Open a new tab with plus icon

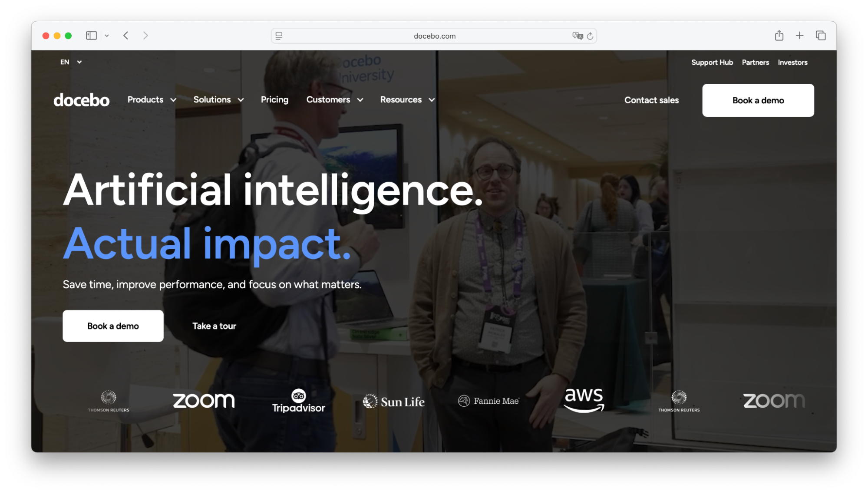(799, 36)
